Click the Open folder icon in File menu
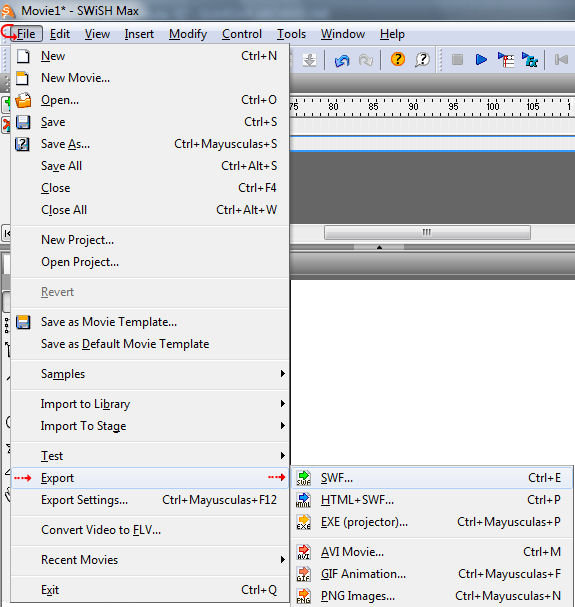This screenshot has height=607, width=575. [23, 100]
